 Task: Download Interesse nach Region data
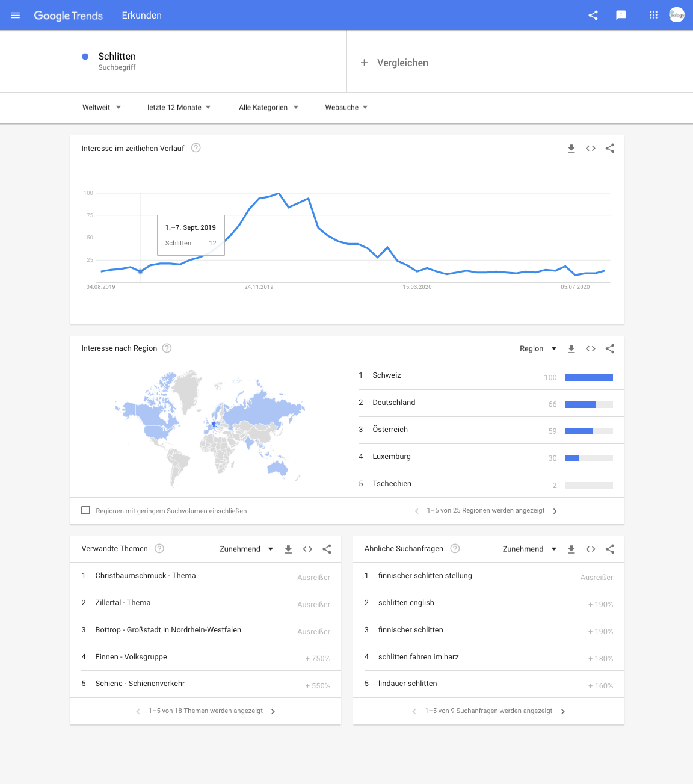coord(571,349)
